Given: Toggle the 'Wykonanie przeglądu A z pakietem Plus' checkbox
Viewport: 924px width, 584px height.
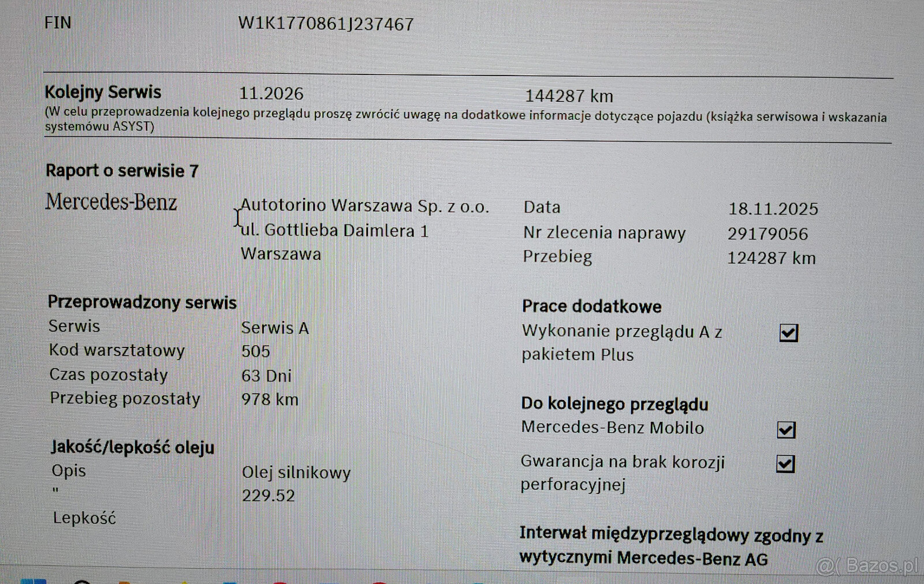Looking at the screenshot, I should pos(788,333).
